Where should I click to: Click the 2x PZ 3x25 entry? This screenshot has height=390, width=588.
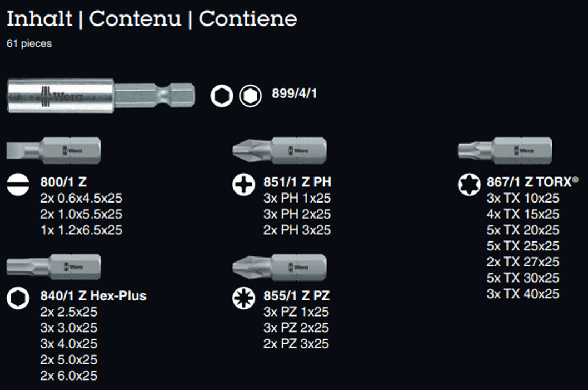(296, 343)
